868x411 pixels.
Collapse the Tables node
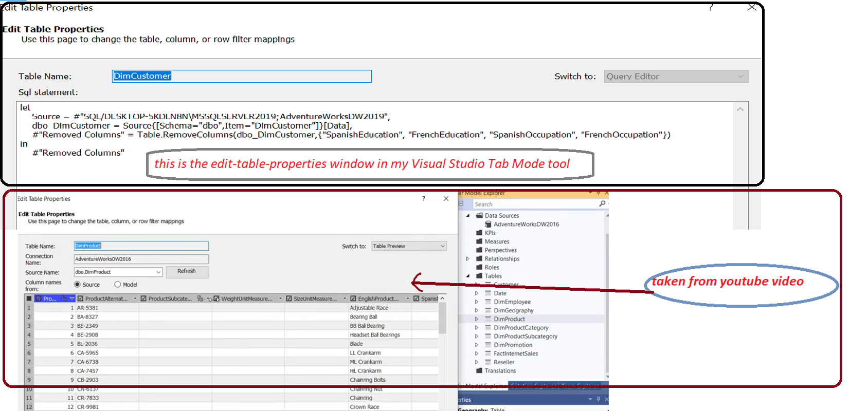468,276
